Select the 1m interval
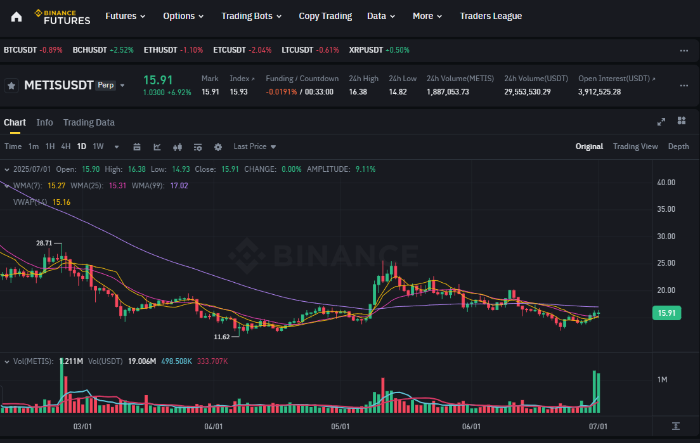 (33, 146)
